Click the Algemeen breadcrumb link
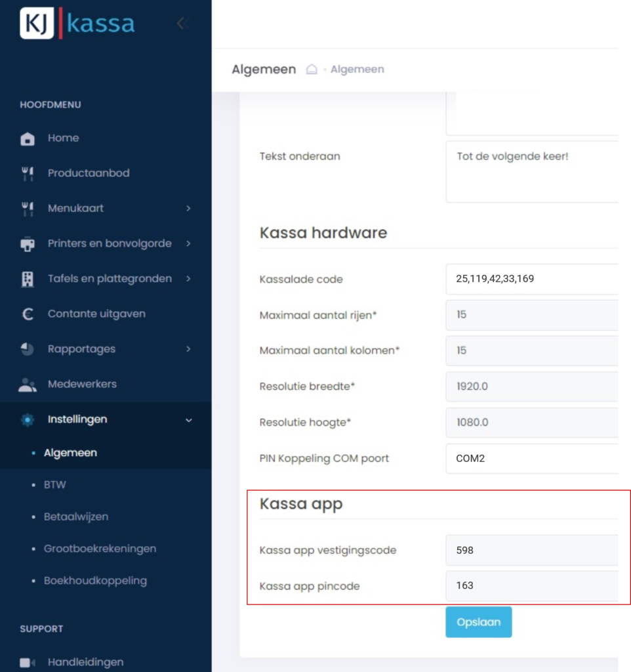Image resolution: width=631 pixels, height=672 pixels. coord(357,70)
